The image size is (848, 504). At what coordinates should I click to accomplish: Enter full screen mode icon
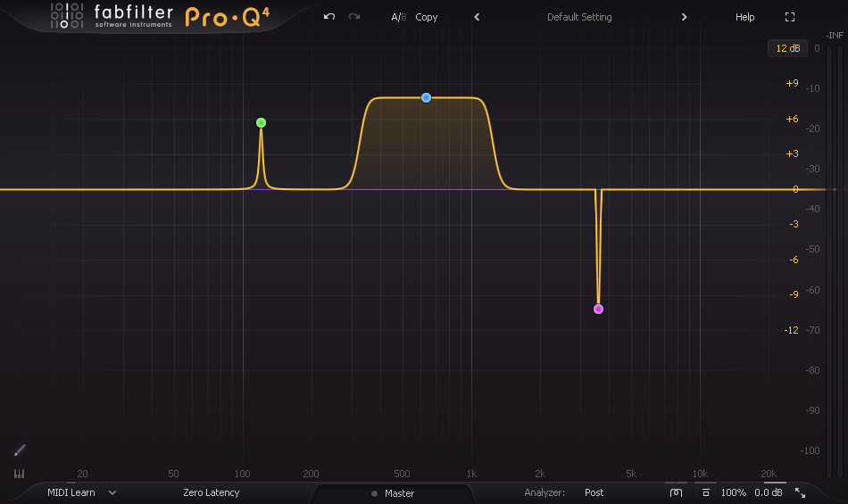pos(790,17)
